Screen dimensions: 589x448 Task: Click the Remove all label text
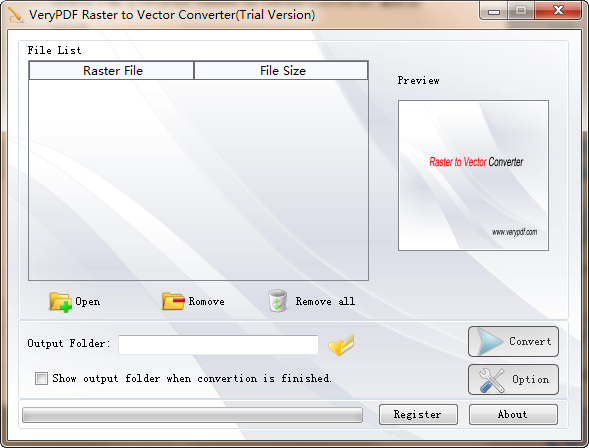coord(325,301)
